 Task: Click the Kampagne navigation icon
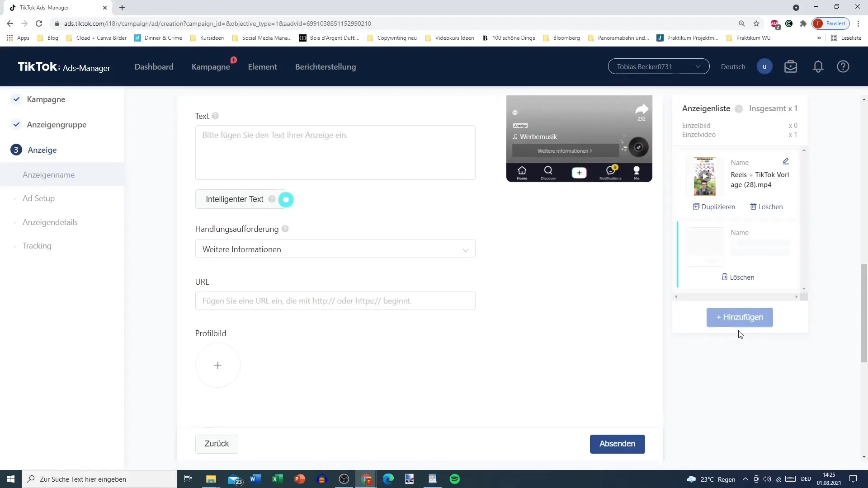coord(16,99)
